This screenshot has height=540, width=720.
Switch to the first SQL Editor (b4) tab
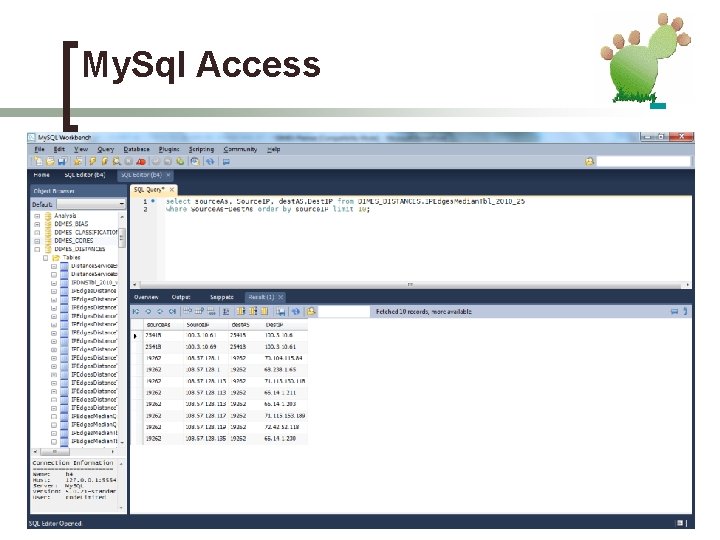85,175
